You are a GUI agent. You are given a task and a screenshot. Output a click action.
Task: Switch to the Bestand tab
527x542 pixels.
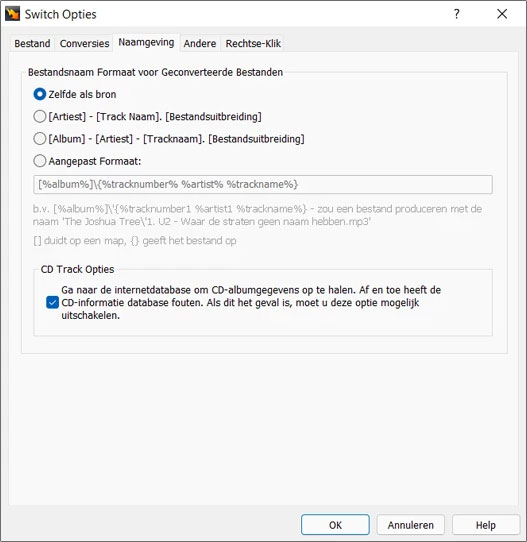pyautogui.click(x=32, y=44)
